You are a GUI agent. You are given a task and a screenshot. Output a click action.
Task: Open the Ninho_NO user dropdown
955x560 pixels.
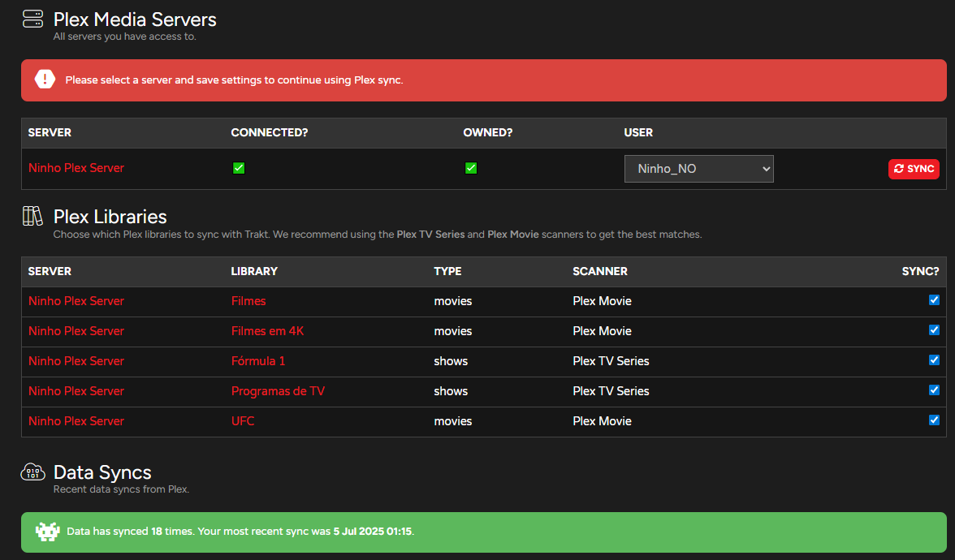[x=698, y=169]
